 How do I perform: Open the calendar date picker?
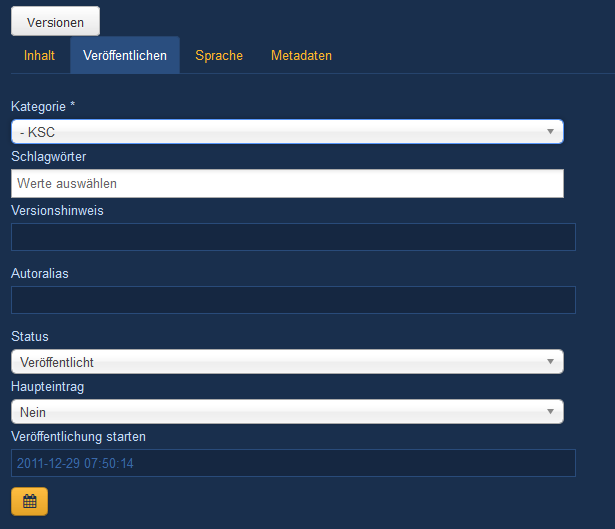pos(29,501)
